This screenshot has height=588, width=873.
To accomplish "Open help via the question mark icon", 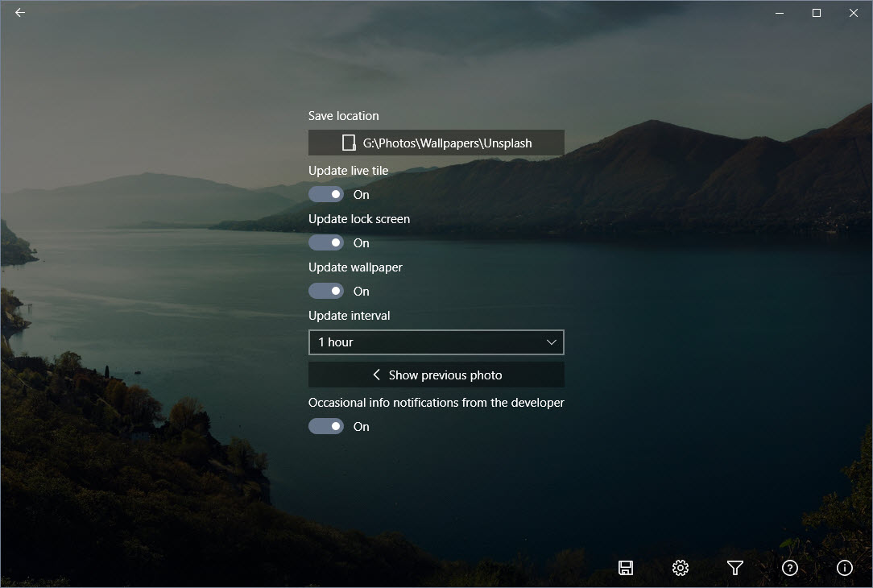I will [x=789, y=568].
